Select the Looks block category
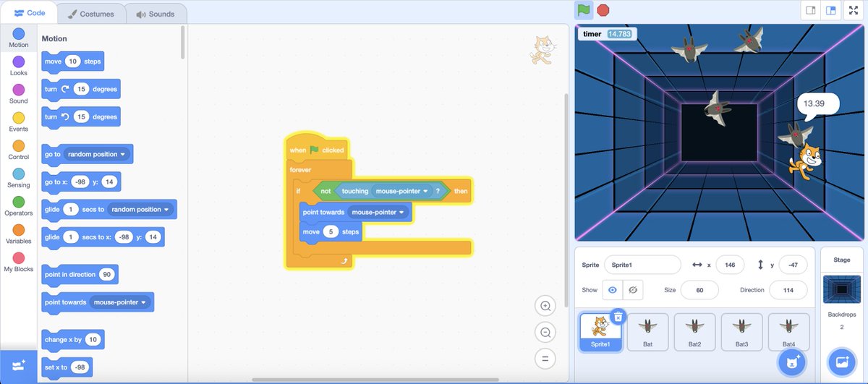The width and height of the screenshot is (868, 384). coord(19,67)
